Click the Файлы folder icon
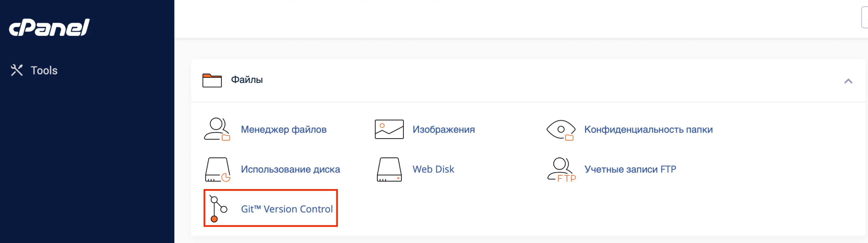The height and width of the screenshot is (243, 868). 212,80
